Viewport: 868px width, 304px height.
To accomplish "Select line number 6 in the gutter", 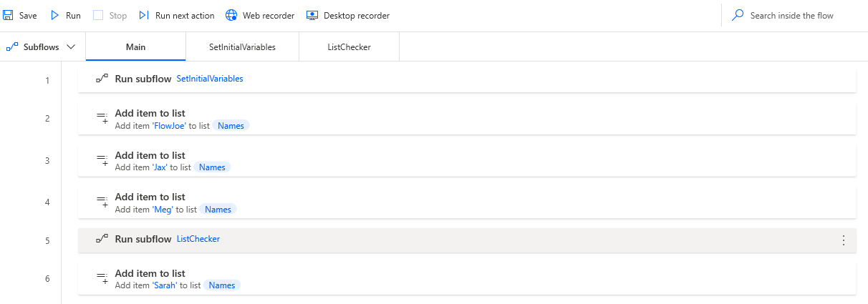I will coord(47,278).
